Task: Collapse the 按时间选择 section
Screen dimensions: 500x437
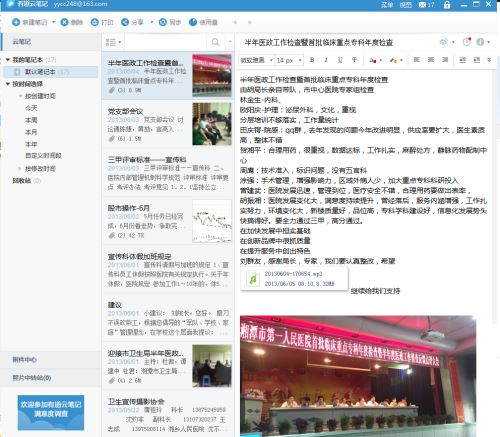Action: click(8, 84)
